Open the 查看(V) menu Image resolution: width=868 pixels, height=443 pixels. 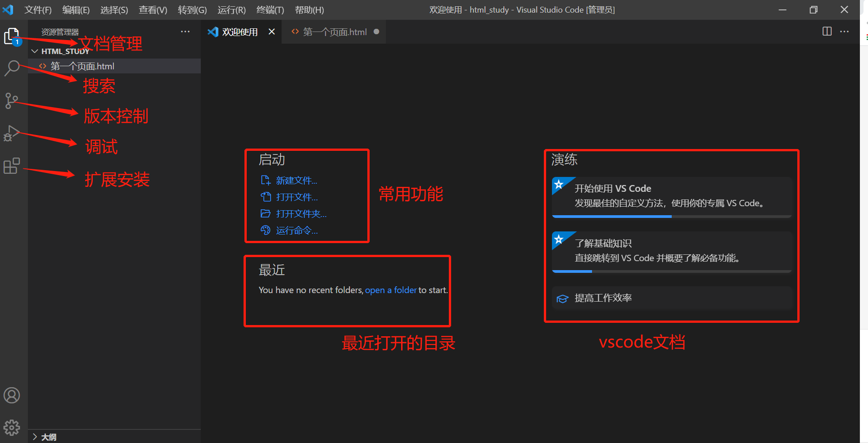click(x=153, y=10)
